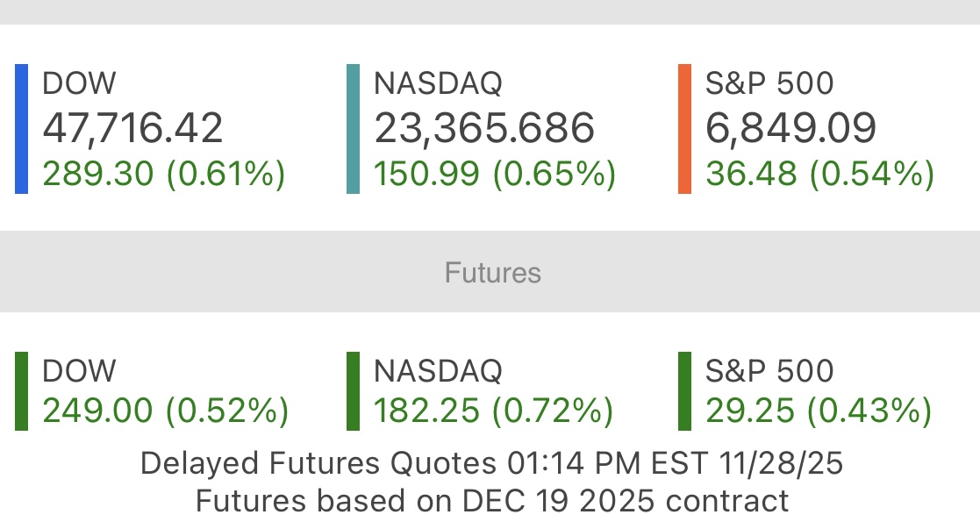This screenshot has width=980, height=529.
Task: Open the DOW index value 47,716.42
Action: pyautogui.click(x=132, y=129)
